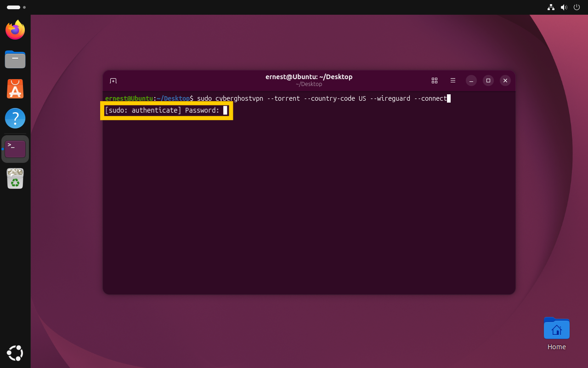This screenshot has width=588, height=368.
Task: Show Applications via Ubuntu logo button
Action: (x=15, y=353)
